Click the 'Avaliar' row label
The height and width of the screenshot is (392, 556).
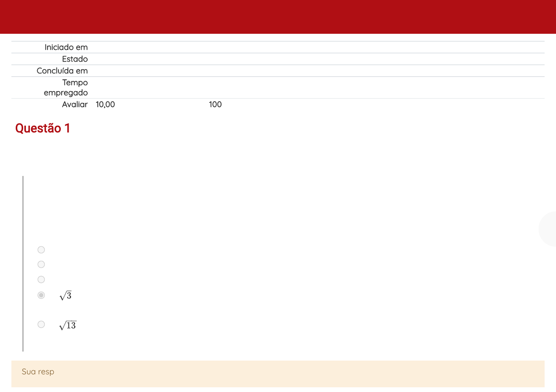coord(75,104)
